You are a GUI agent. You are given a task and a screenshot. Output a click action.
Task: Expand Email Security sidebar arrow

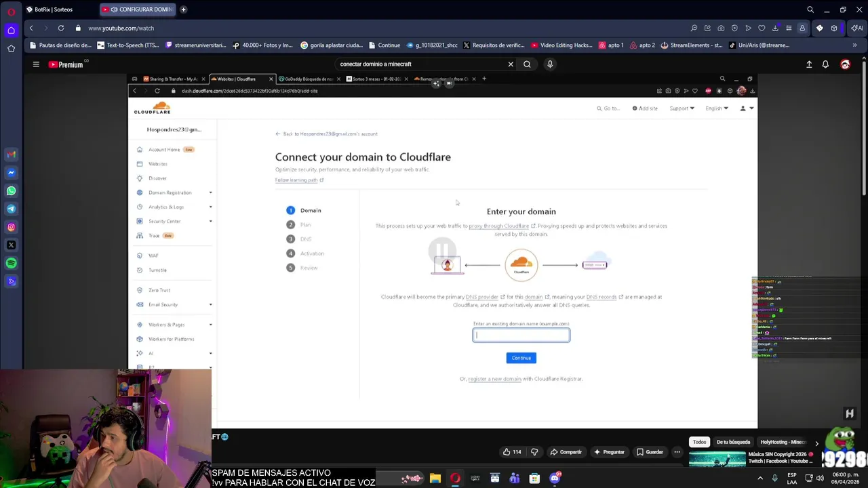(210, 304)
